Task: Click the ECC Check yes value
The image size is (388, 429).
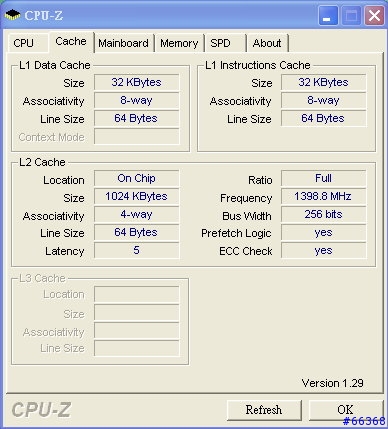Action: click(323, 250)
